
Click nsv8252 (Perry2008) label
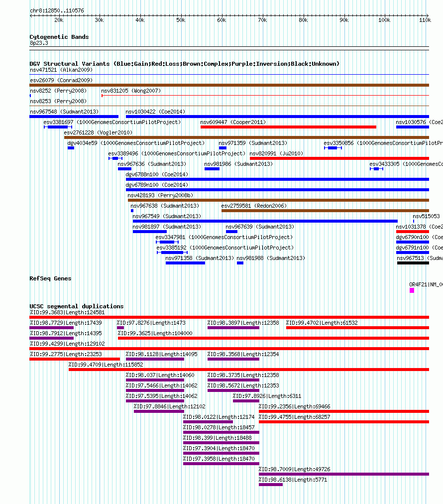58,91
